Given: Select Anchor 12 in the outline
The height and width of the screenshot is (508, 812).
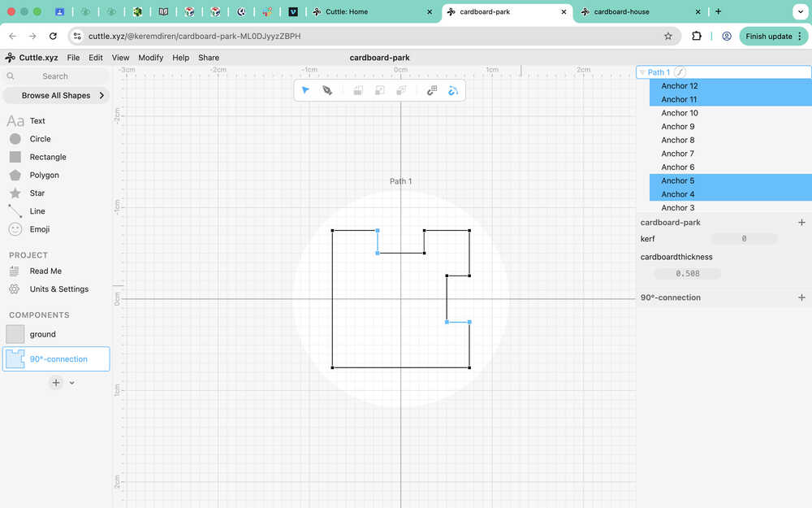Looking at the screenshot, I should click(731, 86).
